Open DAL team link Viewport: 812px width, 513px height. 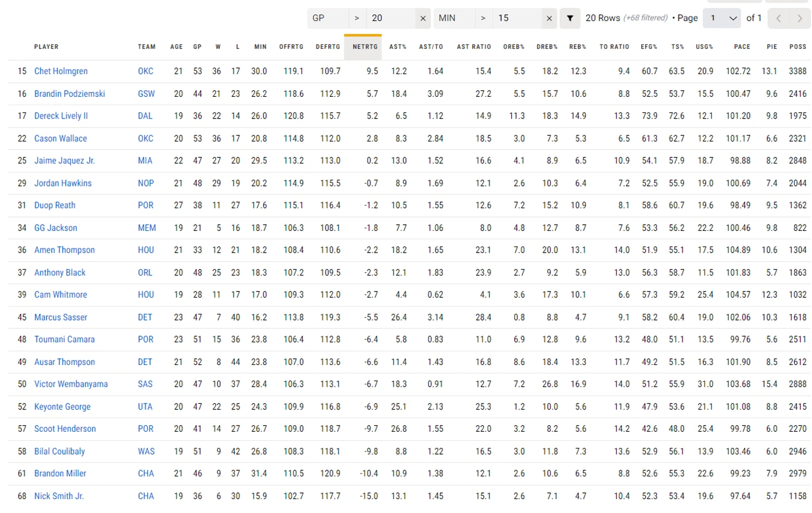145,116
